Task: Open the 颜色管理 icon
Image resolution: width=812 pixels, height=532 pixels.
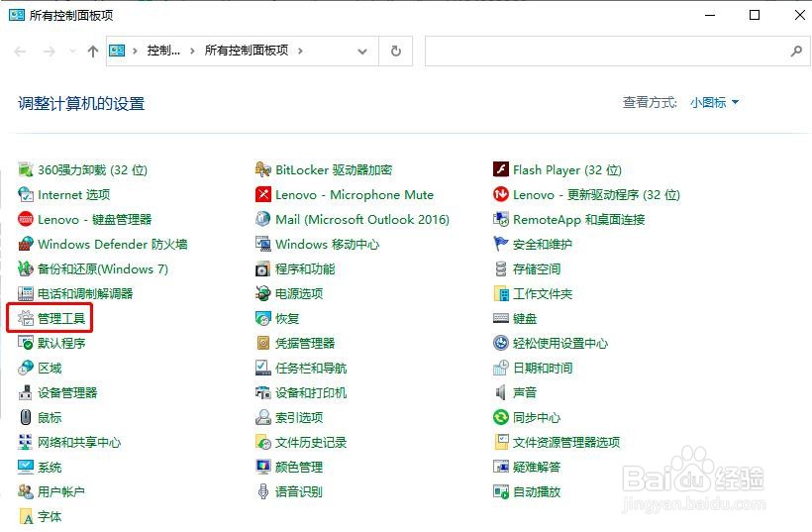Action: point(263,467)
